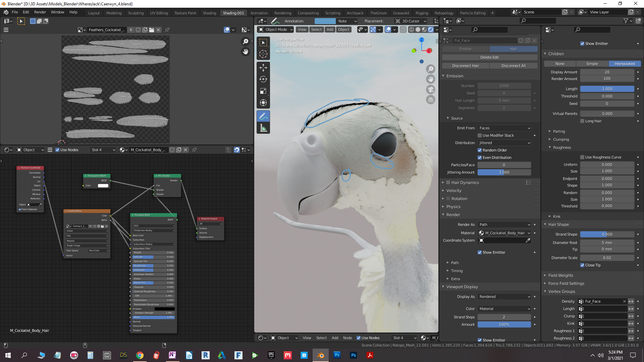Disable the Even Distribution checkbox
Screen dimensions: 644x362
(x=480, y=158)
